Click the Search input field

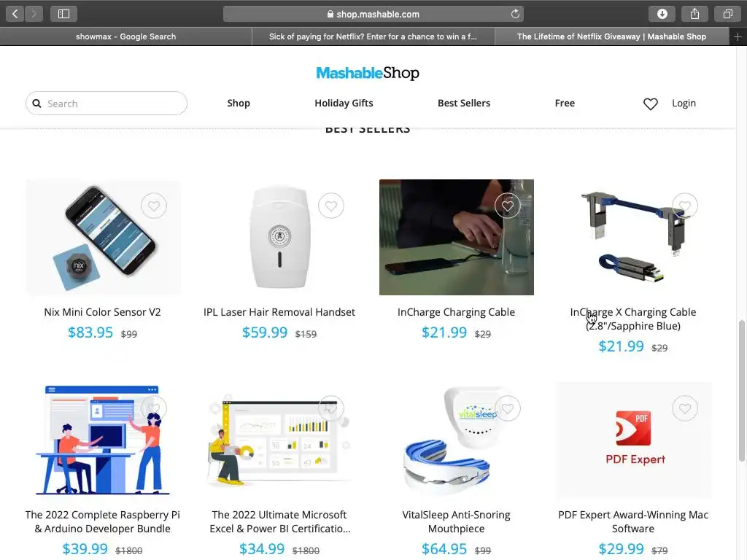coord(107,104)
